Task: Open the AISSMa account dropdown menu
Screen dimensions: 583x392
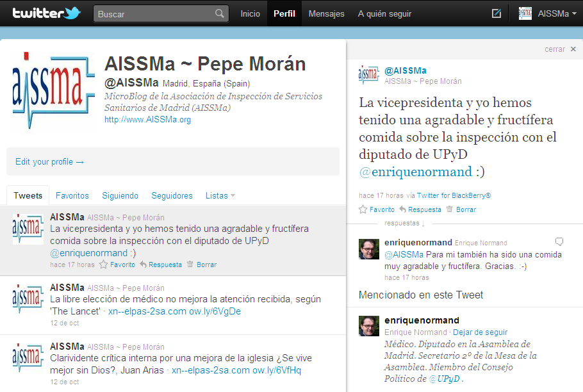Action: pos(557,13)
